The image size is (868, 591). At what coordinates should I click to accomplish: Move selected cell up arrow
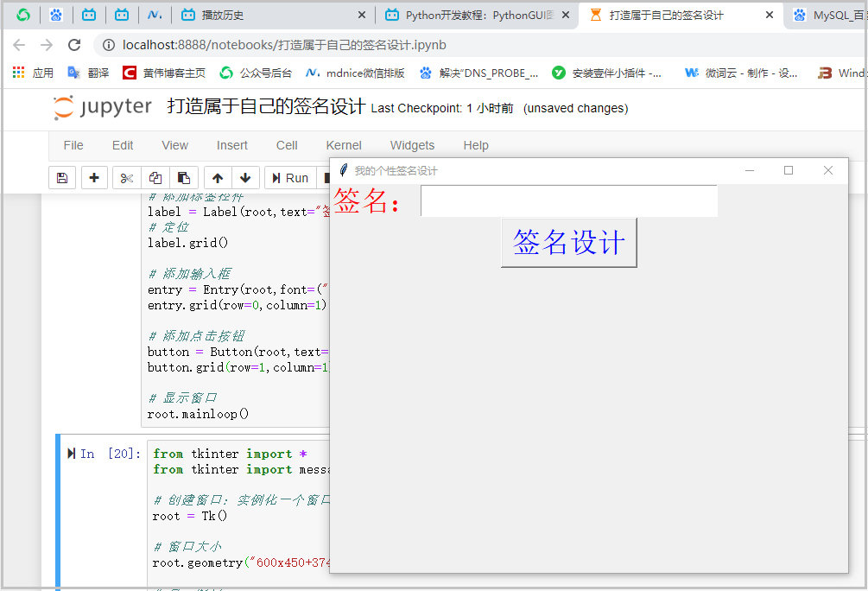[218, 178]
